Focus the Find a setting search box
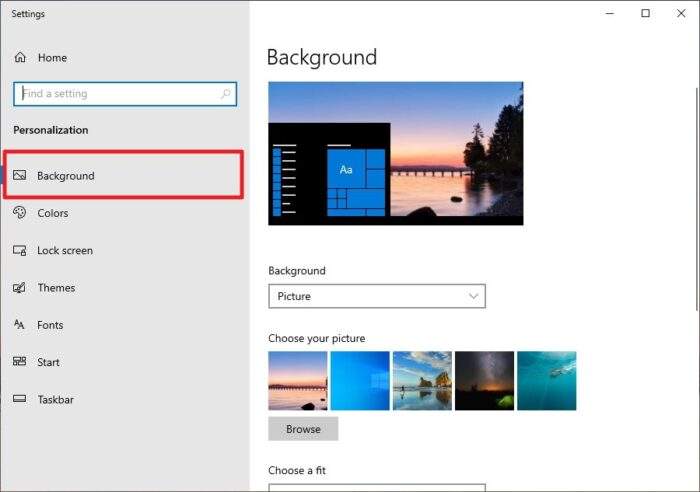 125,94
